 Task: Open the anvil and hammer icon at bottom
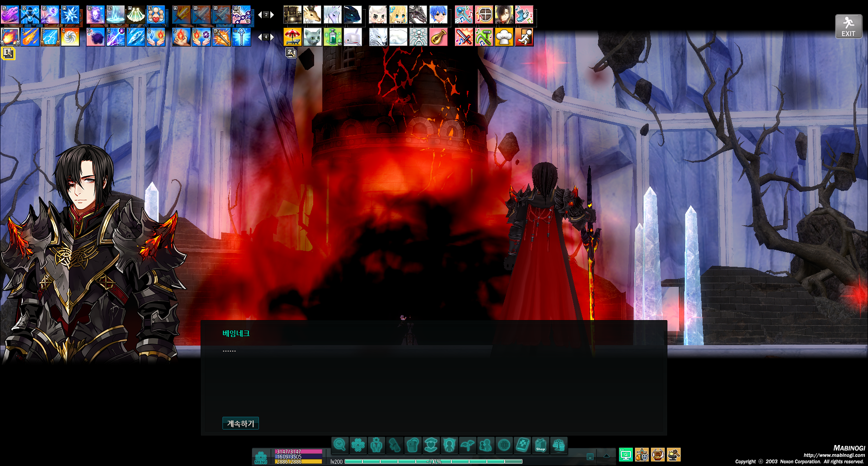(674, 455)
